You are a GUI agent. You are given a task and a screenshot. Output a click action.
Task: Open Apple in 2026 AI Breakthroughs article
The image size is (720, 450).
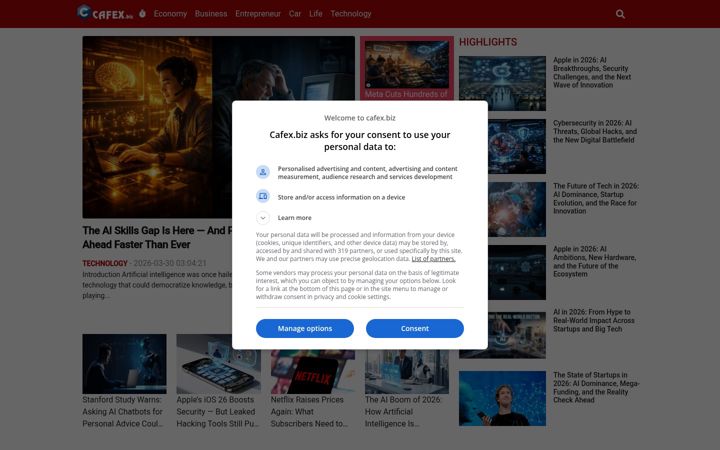[x=592, y=73]
